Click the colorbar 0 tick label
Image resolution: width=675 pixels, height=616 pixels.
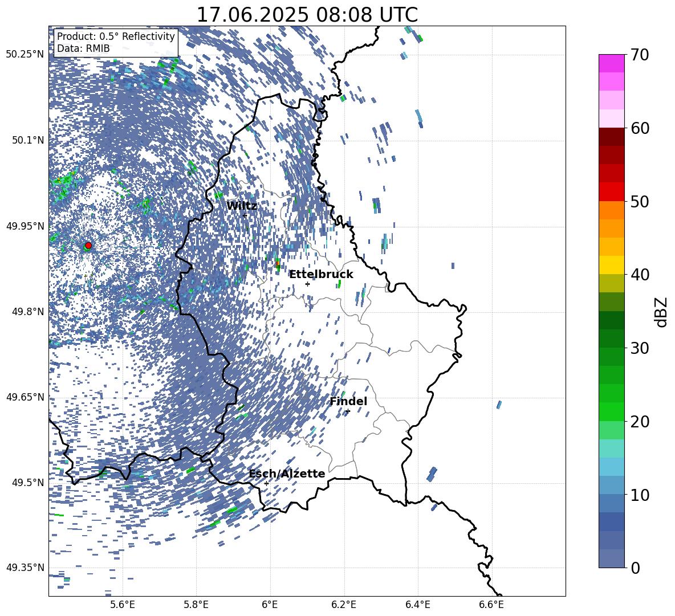pyautogui.click(x=635, y=568)
